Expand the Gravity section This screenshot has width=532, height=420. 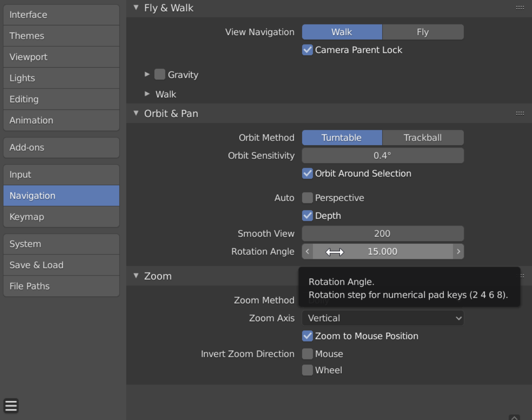147,74
